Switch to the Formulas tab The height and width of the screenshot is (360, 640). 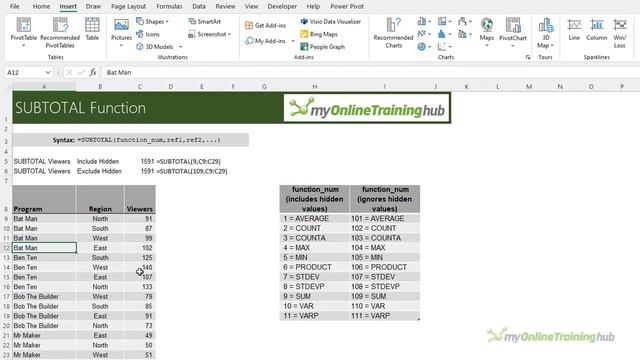tap(169, 7)
